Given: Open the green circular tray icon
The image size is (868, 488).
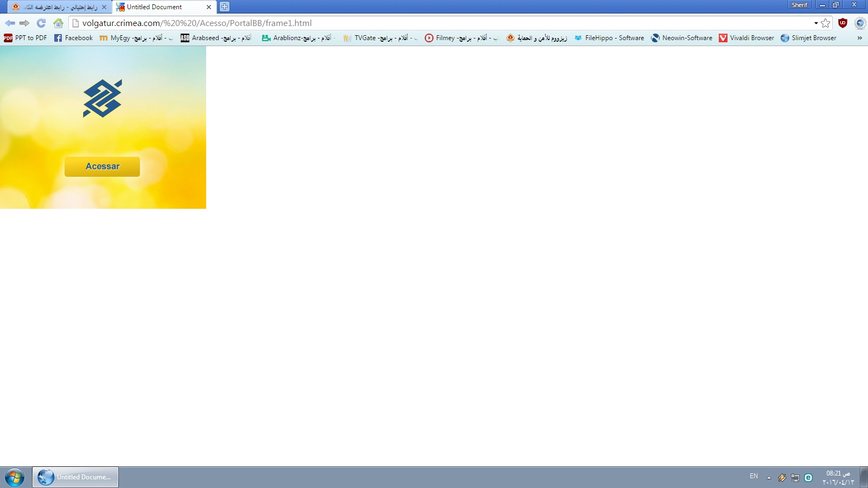Looking at the screenshot, I should click(x=808, y=478).
